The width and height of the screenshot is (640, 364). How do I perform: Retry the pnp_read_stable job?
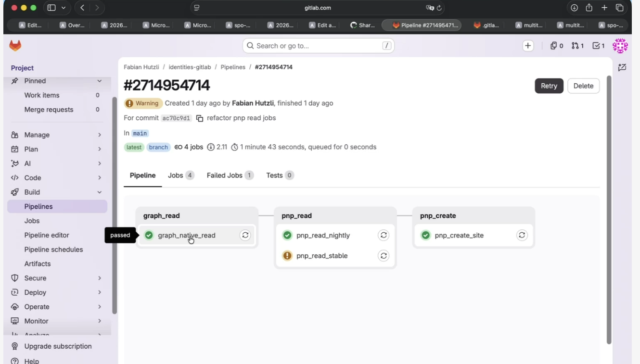coord(384,256)
